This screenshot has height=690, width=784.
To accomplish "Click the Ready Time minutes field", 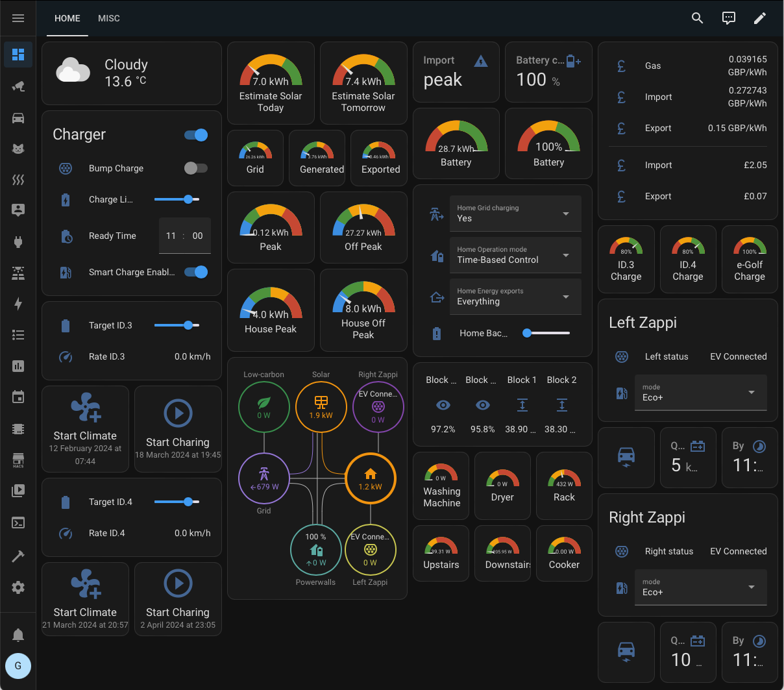I will 198,236.
